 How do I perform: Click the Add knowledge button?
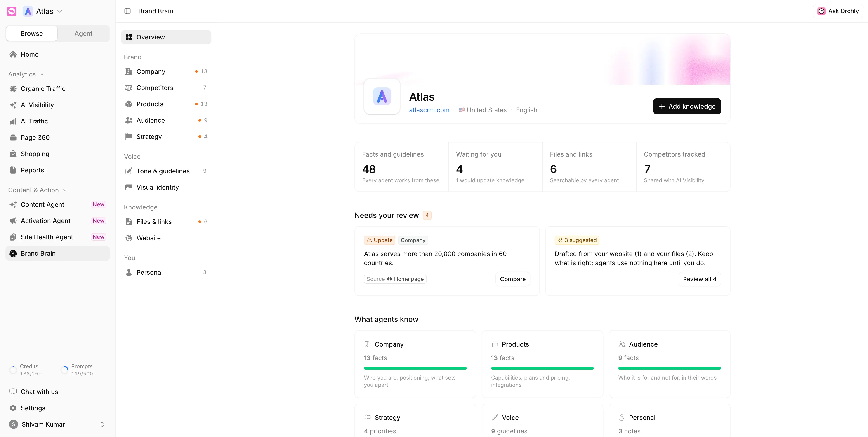tap(687, 106)
